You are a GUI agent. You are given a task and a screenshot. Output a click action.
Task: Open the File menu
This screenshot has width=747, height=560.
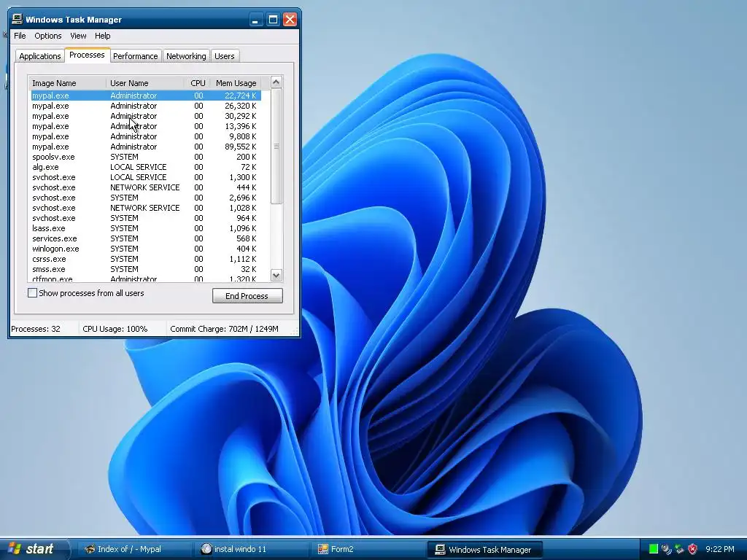tap(20, 36)
